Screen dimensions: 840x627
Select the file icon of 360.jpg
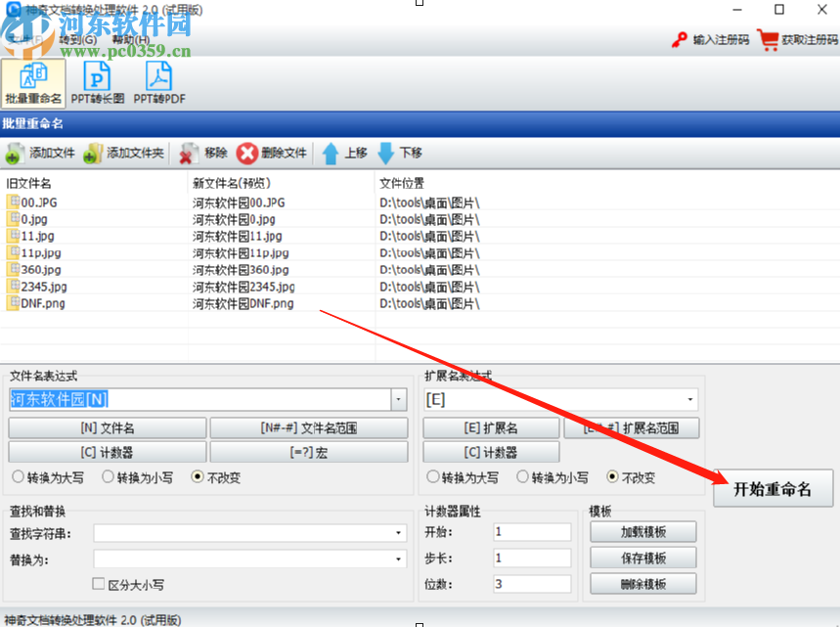tap(14, 268)
